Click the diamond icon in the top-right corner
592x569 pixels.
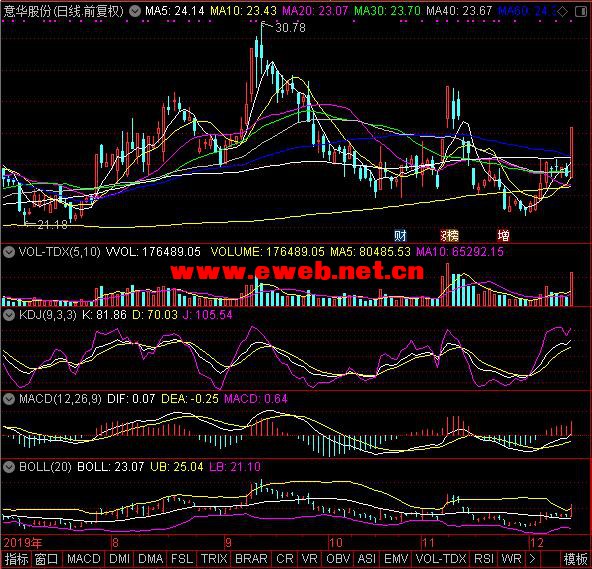(563, 12)
